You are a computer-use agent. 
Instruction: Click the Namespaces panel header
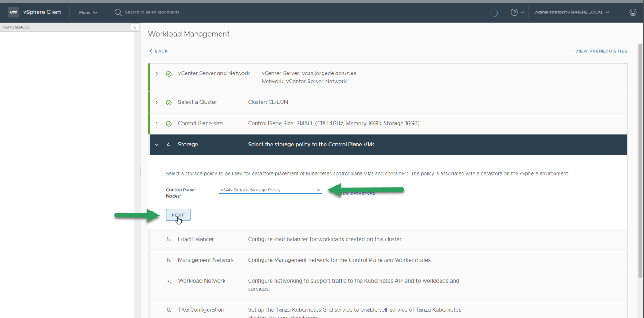pos(69,27)
